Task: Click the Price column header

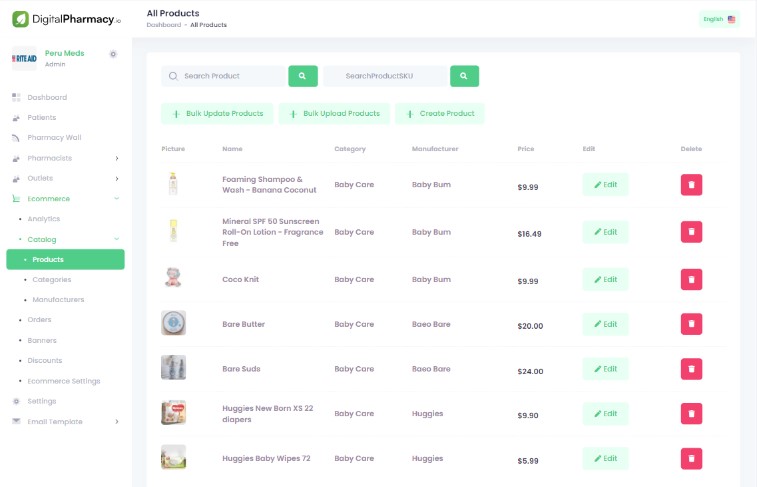Action: coord(526,149)
